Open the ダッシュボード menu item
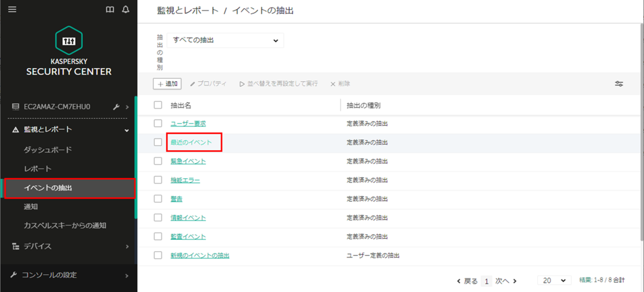Viewport: 644px width, 292px height. (48, 150)
